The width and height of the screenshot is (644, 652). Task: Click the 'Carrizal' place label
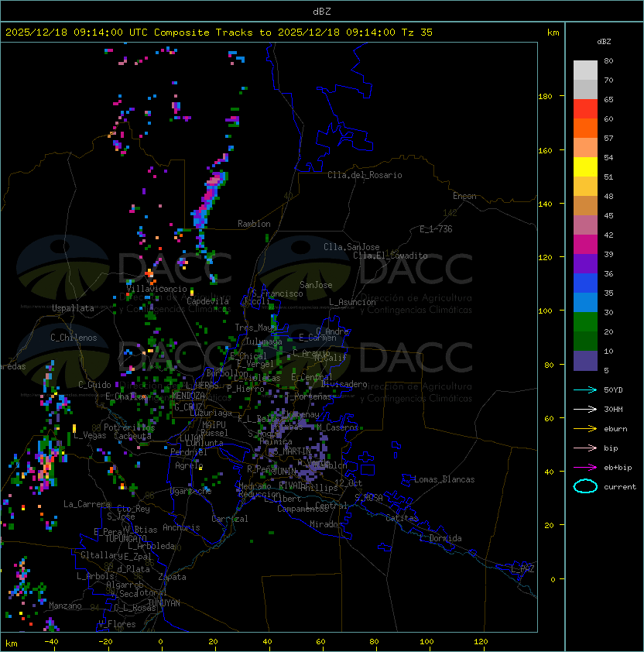[229, 519]
